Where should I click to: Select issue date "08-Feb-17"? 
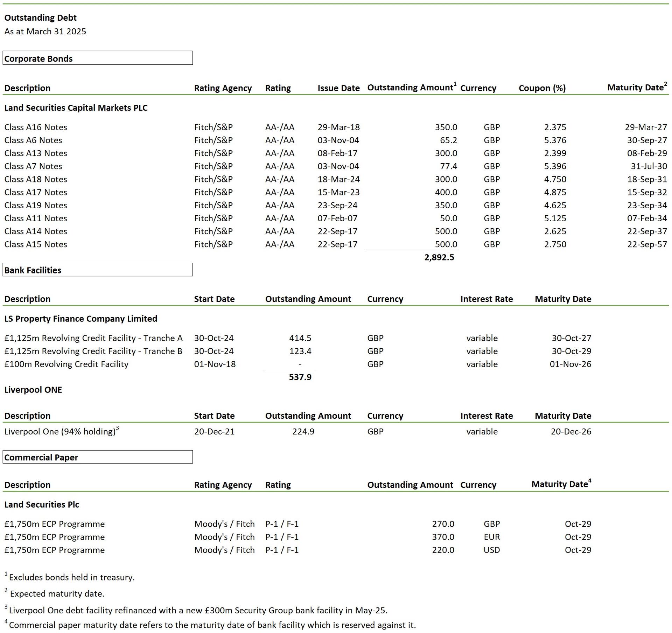click(337, 153)
